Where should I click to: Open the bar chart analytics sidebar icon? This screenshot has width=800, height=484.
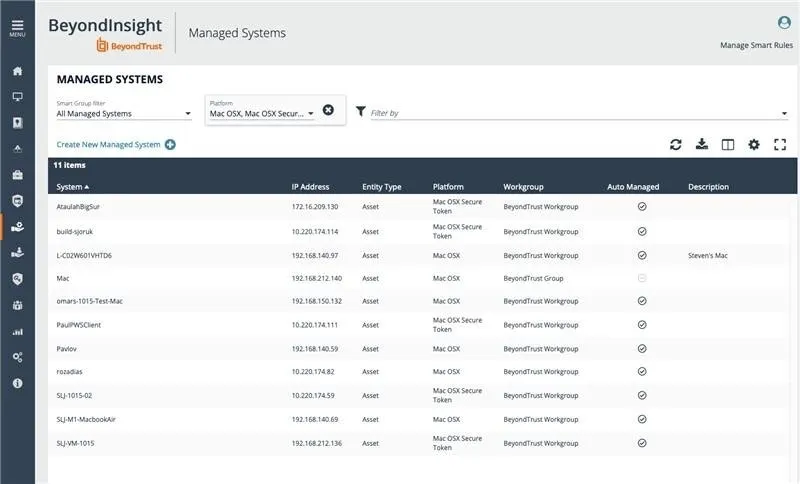click(17, 332)
